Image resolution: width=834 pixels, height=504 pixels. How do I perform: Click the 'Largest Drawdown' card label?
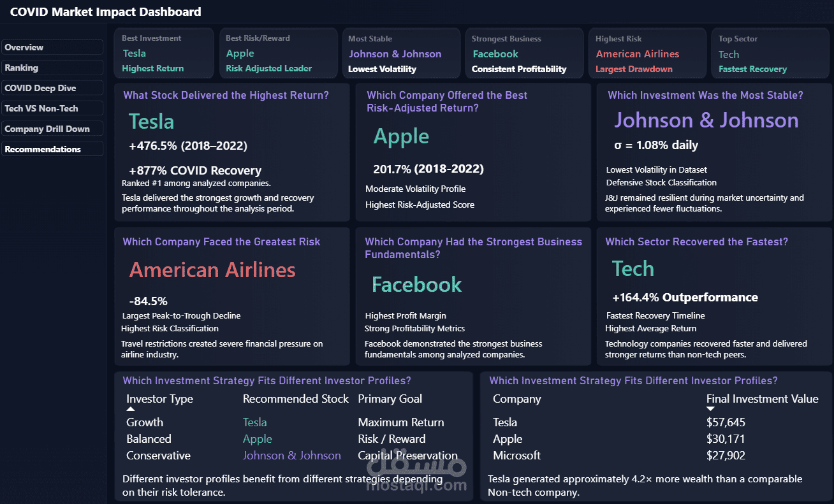(x=634, y=69)
